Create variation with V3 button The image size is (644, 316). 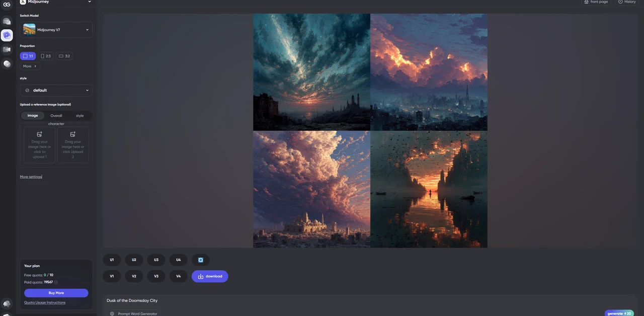tap(156, 276)
